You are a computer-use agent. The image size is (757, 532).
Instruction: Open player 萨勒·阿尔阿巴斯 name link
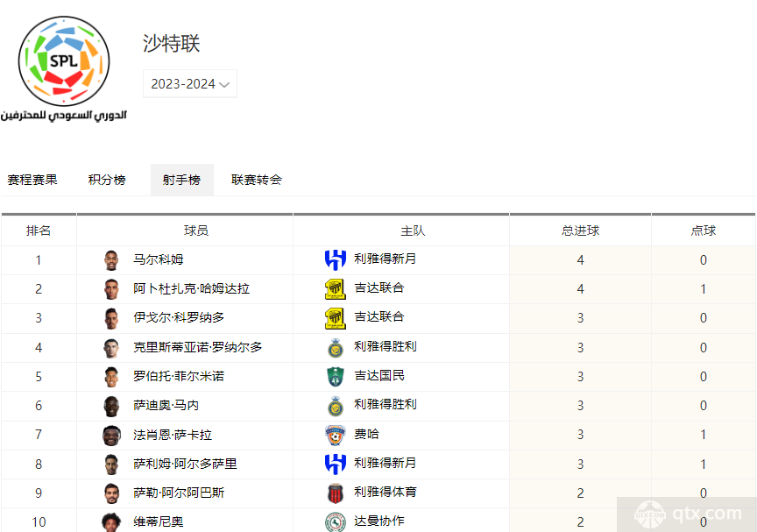pyautogui.click(x=179, y=493)
